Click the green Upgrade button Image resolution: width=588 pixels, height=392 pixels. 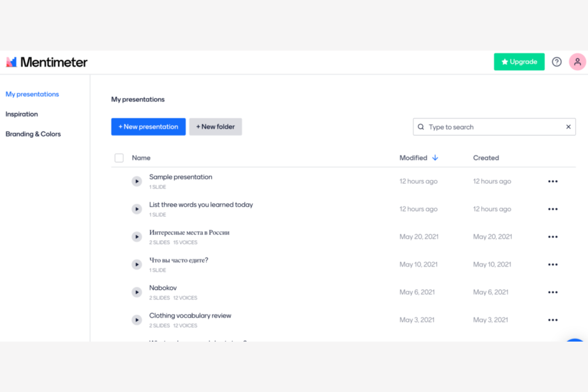pyautogui.click(x=519, y=62)
